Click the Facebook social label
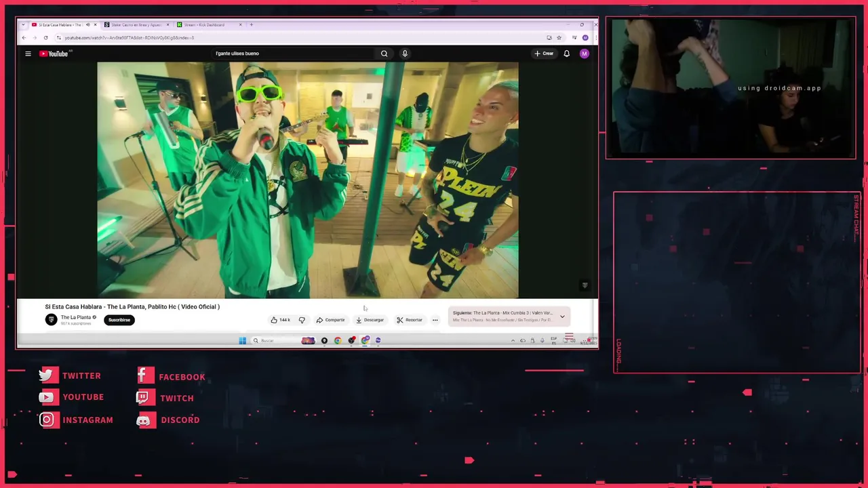The height and width of the screenshot is (488, 868). tap(182, 377)
